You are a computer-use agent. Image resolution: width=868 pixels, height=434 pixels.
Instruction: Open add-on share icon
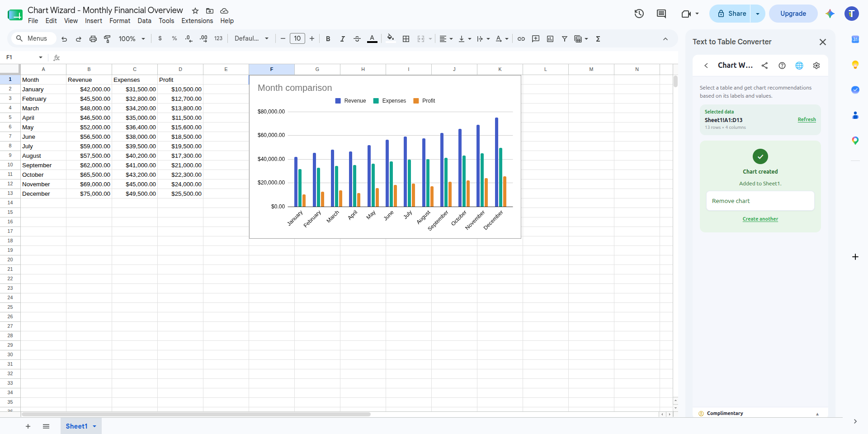(765, 66)
